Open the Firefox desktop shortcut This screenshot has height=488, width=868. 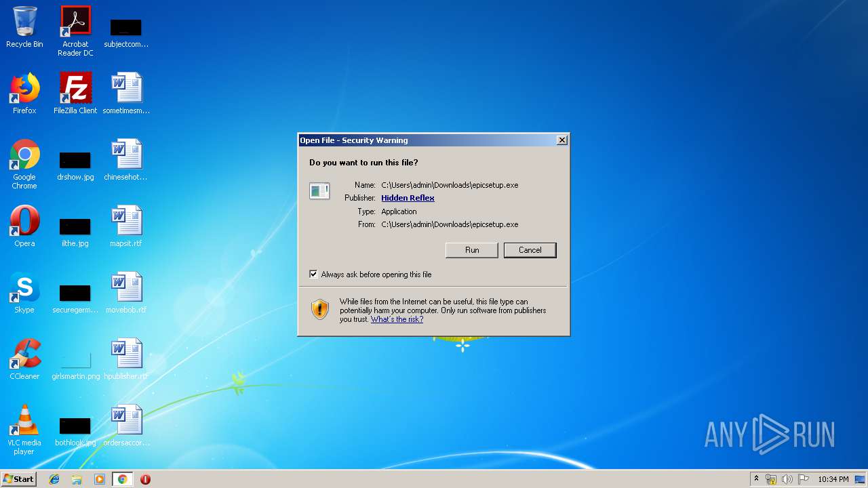[24, 94]
